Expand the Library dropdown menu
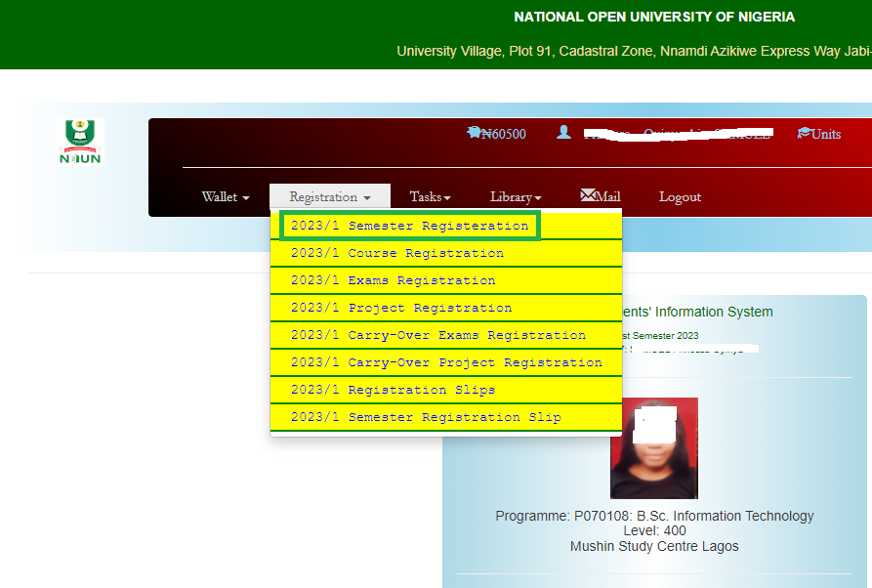The image size is (872, 588). (x=516, y=197)
